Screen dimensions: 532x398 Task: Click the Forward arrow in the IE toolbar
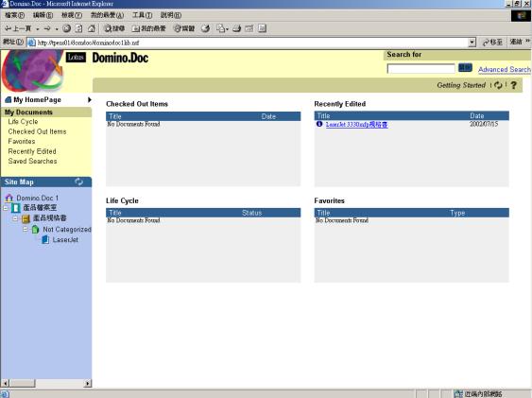coord(47,29)
